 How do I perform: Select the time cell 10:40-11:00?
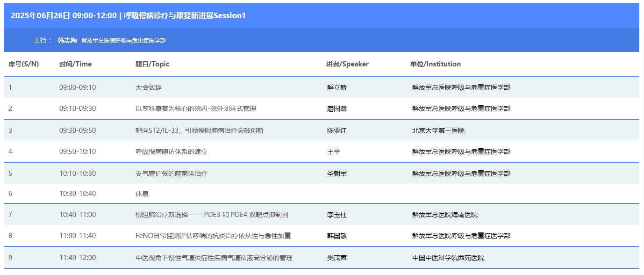point(78,215)
